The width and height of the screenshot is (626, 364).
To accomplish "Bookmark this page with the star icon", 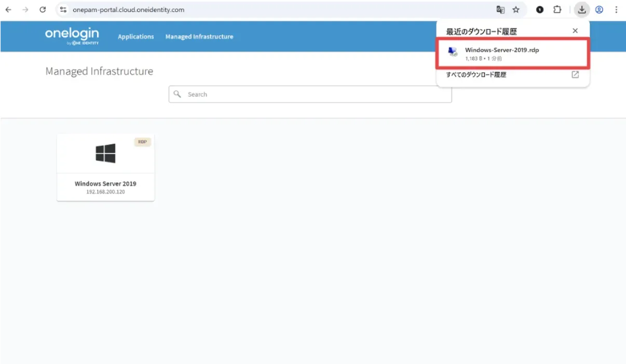I will click(x=516, y=10).
